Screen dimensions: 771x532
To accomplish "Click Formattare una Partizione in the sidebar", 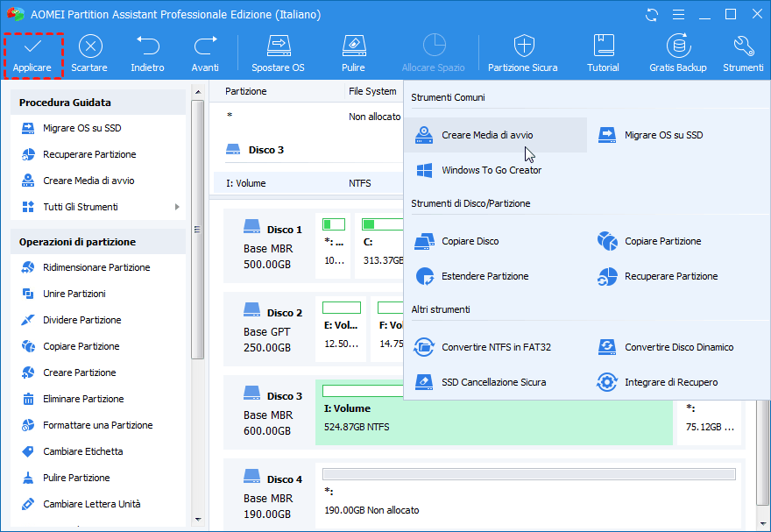I will coord(97,425).
